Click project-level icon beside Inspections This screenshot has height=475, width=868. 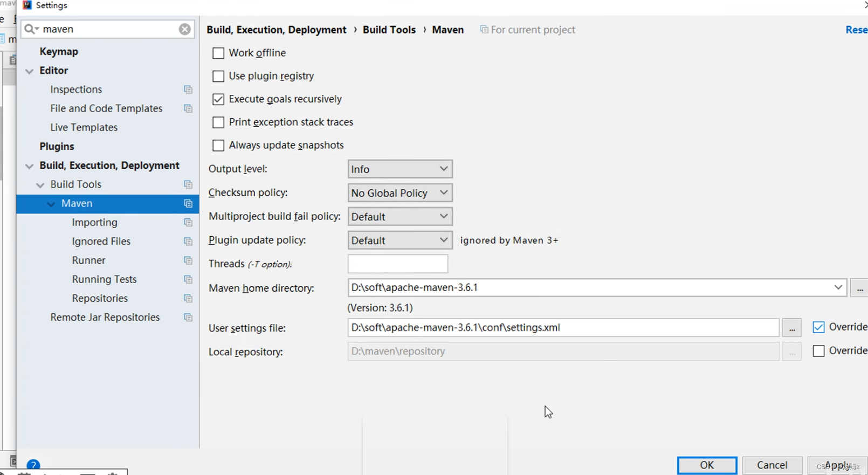click(x=188, y=90)
